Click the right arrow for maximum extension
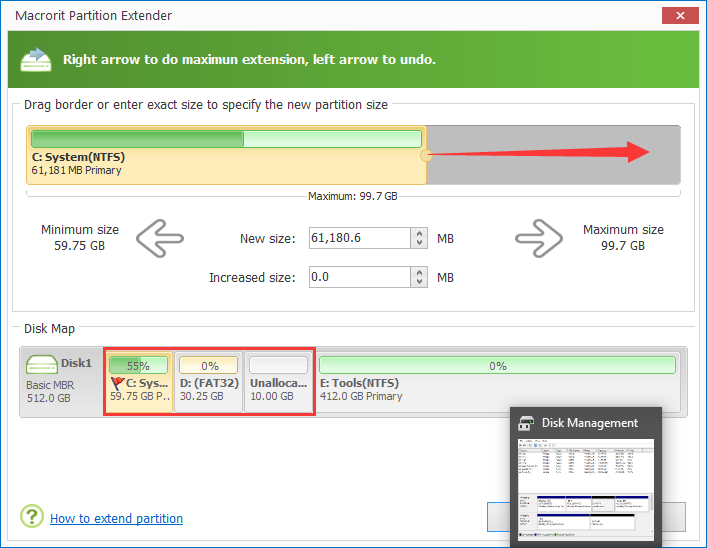 540,238
